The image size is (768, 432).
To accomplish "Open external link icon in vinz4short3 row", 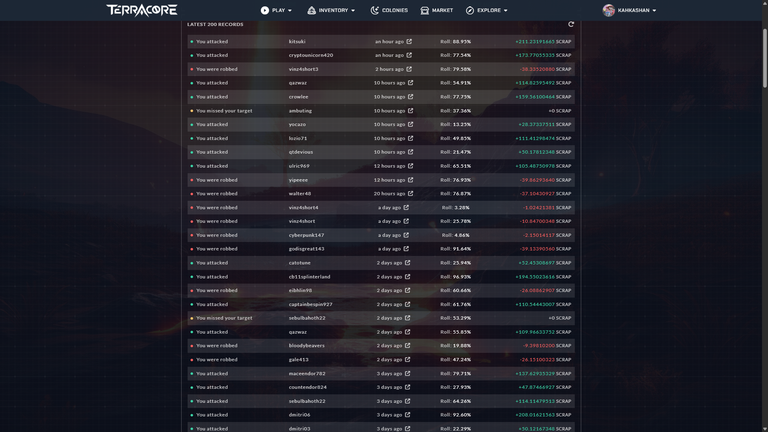I will 409,69.
